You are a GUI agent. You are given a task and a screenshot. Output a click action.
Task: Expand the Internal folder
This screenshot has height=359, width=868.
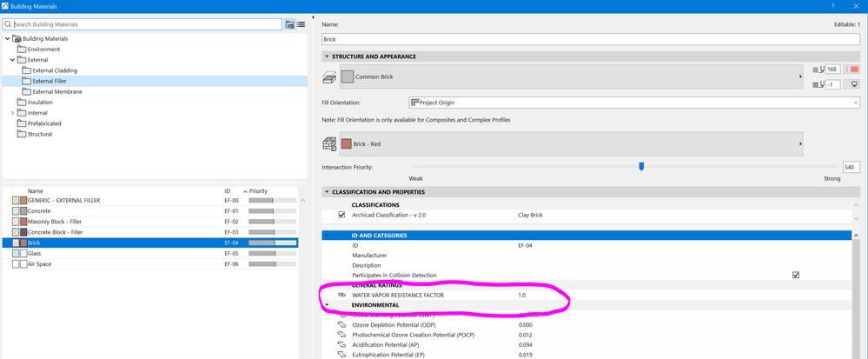point(12,112)
